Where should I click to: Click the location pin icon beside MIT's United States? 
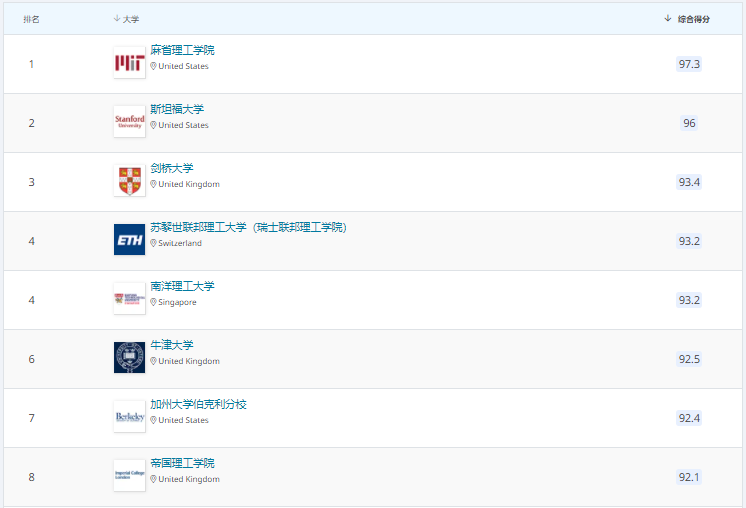153,66
